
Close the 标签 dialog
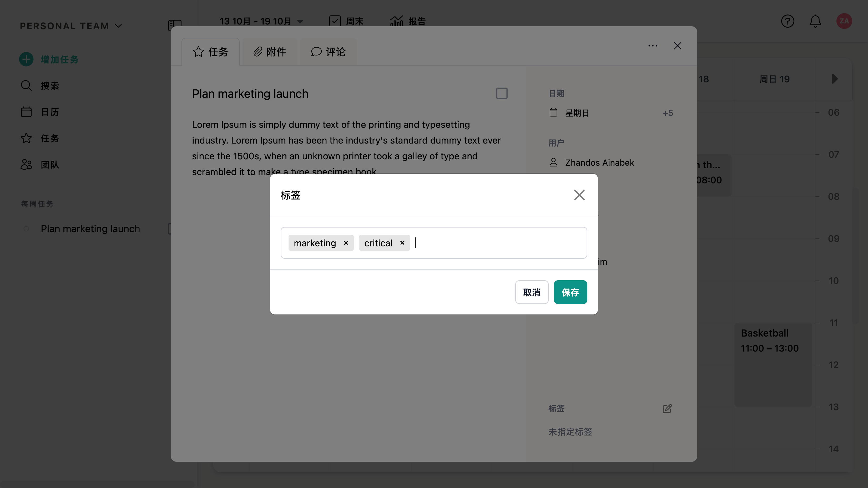[579, 195]
